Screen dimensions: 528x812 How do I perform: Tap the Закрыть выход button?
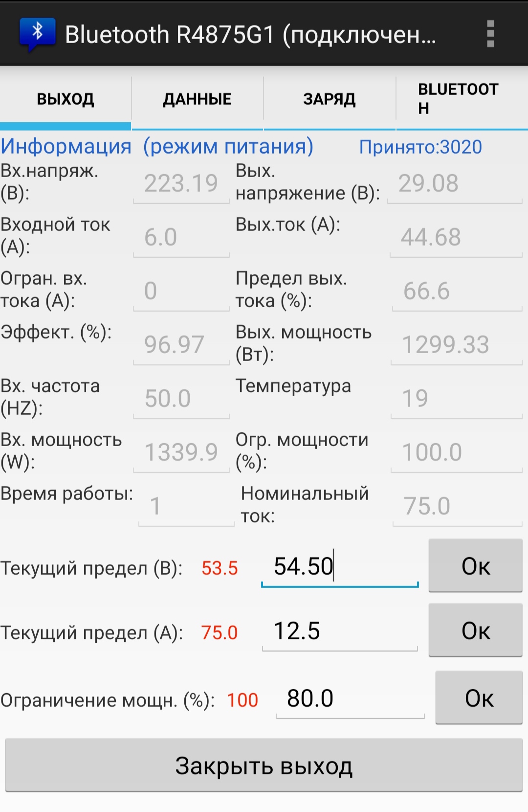[x=264, y=766]
